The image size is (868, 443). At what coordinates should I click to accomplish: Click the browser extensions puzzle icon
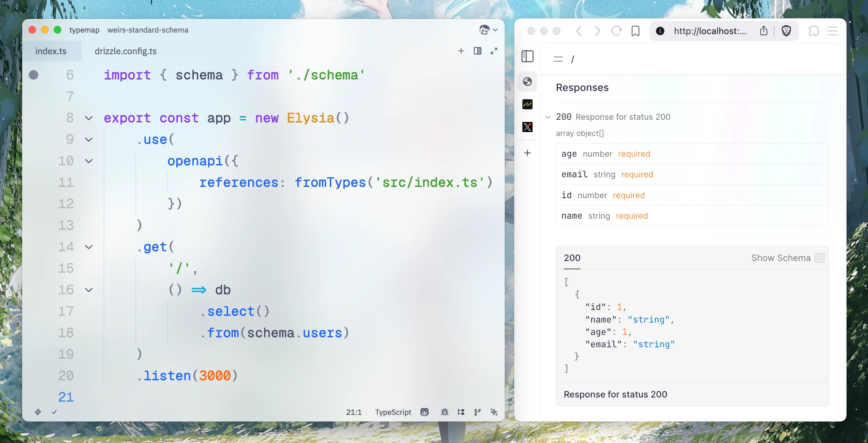tap(814, 31)
